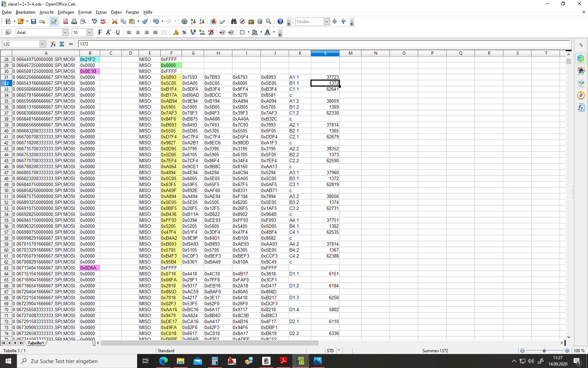588x368 pixels.
Task: Click the zoom slider handle
Action: point(544,351)
